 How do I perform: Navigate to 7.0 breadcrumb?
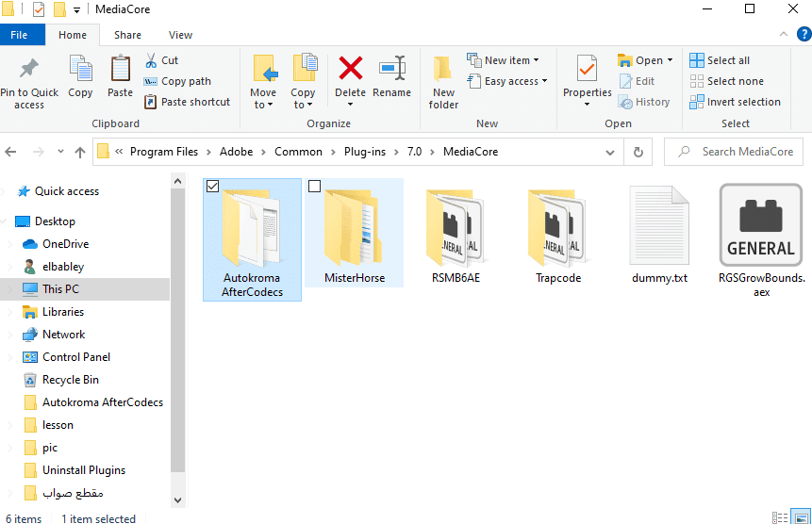pyautogui.click(x=414, y=152)
